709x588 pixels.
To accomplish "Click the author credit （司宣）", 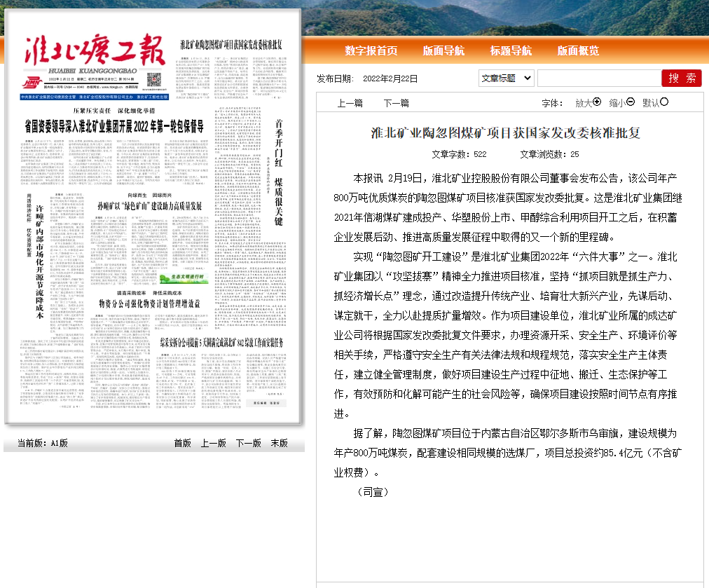I will [373, 492].
